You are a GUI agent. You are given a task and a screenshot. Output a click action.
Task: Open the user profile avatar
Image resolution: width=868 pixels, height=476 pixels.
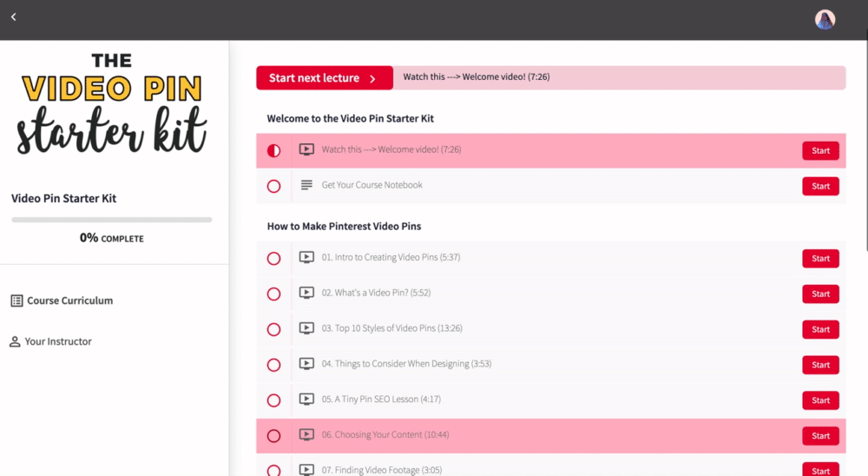point(825,19)
